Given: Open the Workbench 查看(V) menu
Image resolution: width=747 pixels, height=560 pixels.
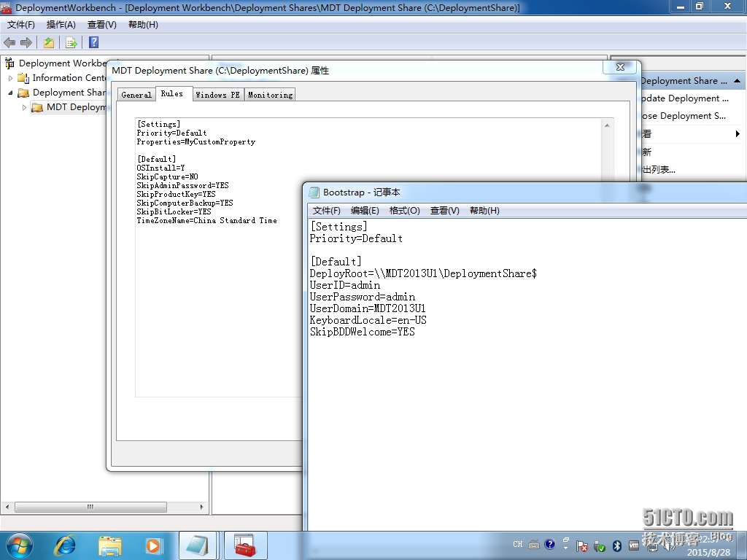Looking at the screenshot, I should click(x=102, y=25).
